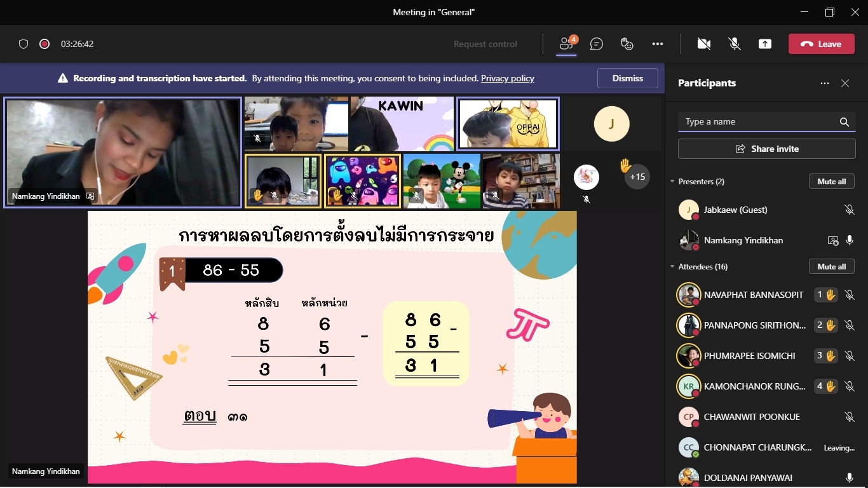This screenshot has height=488, width=868.
Task: Close the Participants panel
Action: 845,83
